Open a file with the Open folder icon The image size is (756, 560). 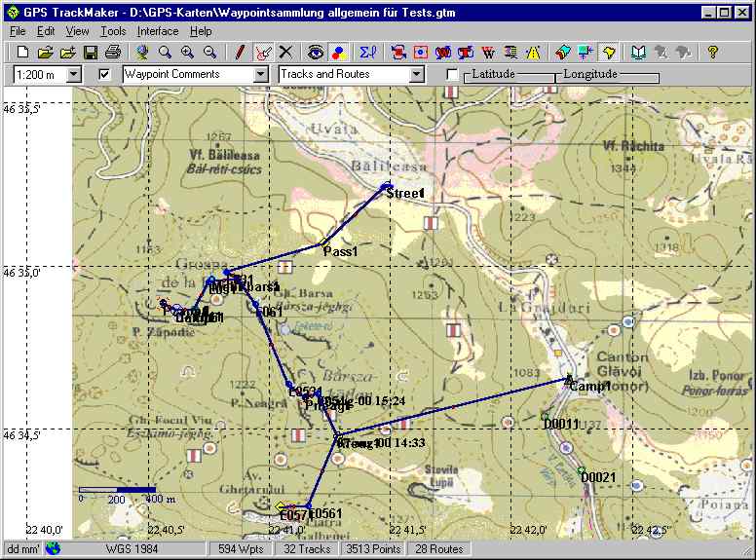pyautogui.click(x=46, y=52)
